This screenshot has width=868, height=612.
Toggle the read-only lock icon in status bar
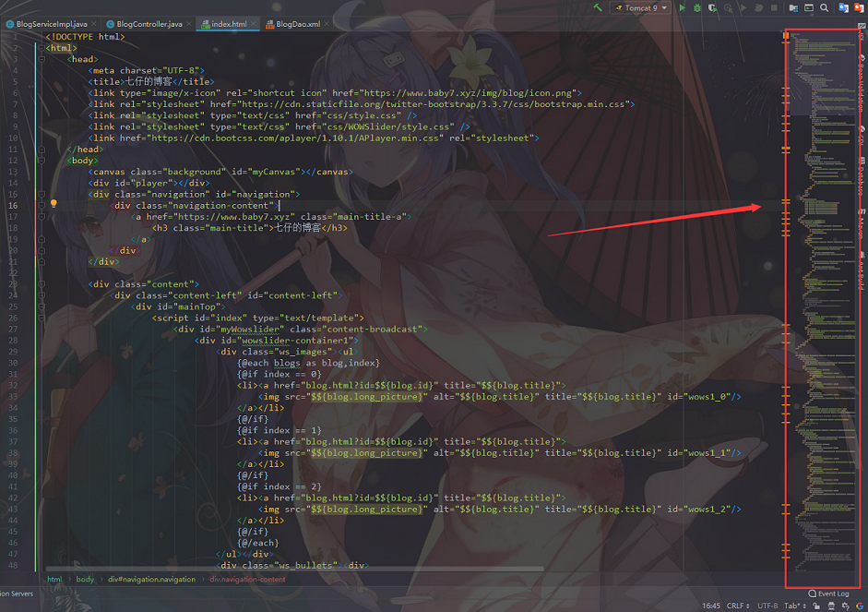tap(816, 606)
